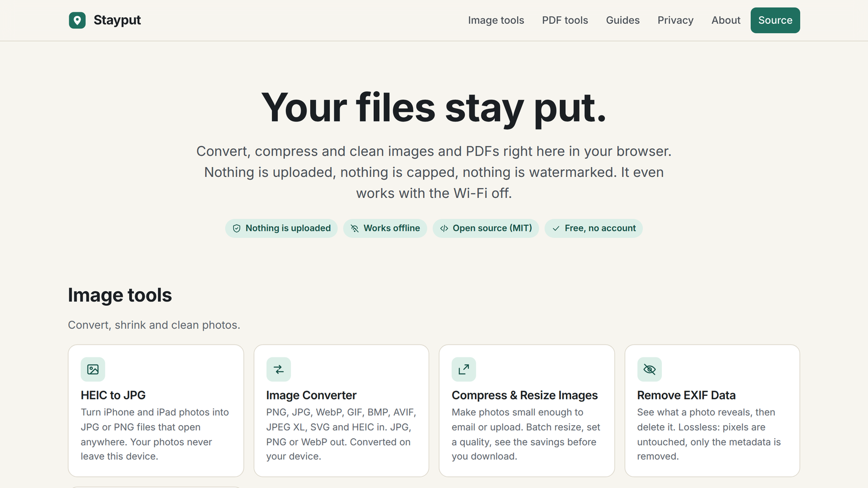
Task: Open the PDF tools nav menu
Action: [x=565, y=20]
